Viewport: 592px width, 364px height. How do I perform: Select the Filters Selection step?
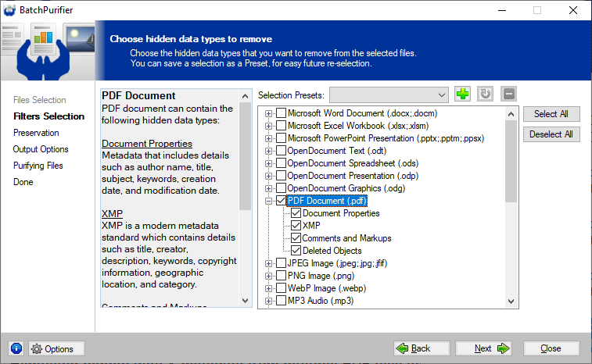click(48, 116)
